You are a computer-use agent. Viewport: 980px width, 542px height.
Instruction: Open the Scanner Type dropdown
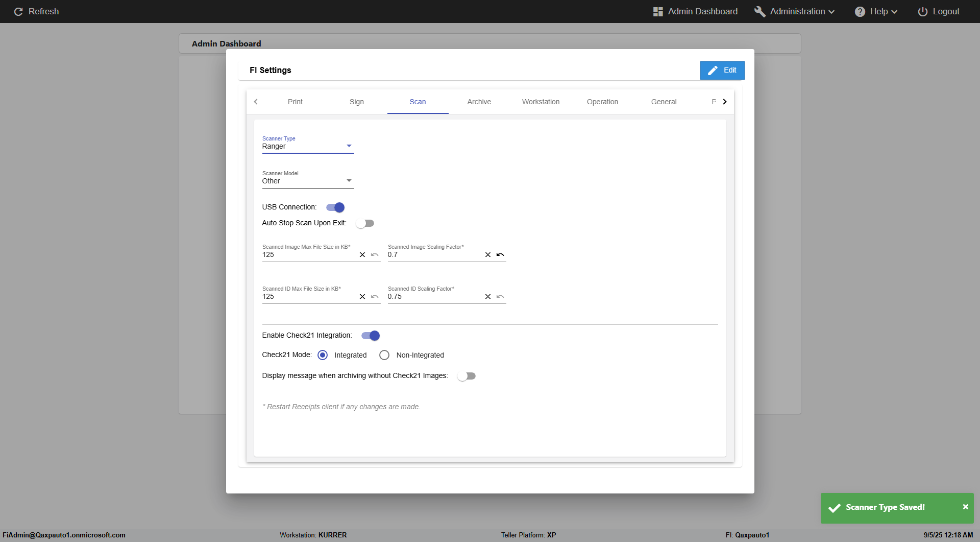coord(308,146)
